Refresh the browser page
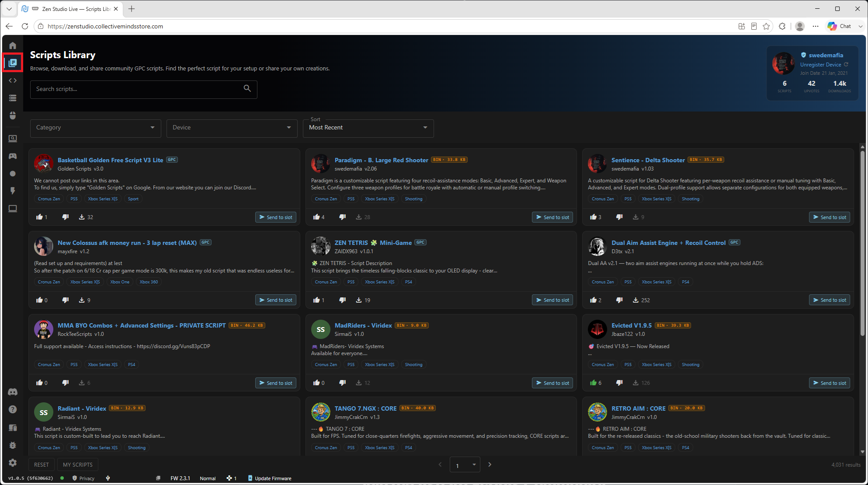The height and width of the screenshot is (485, 868). click(x=25, y=26)
